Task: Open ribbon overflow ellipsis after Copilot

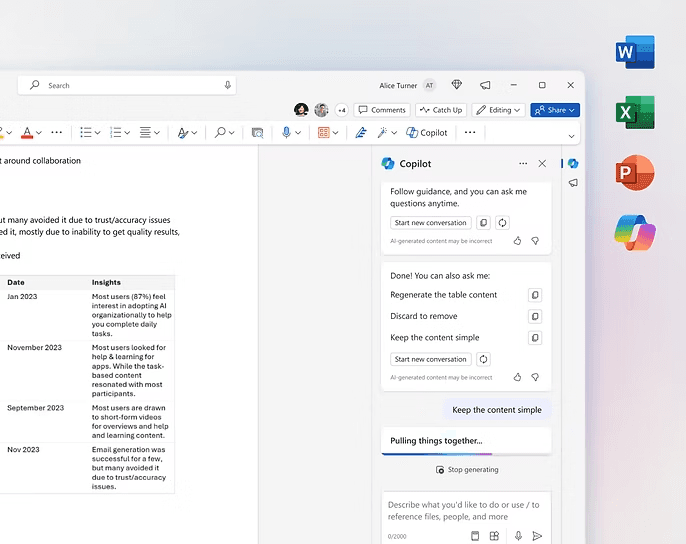Action: click(x=470, y=132)
